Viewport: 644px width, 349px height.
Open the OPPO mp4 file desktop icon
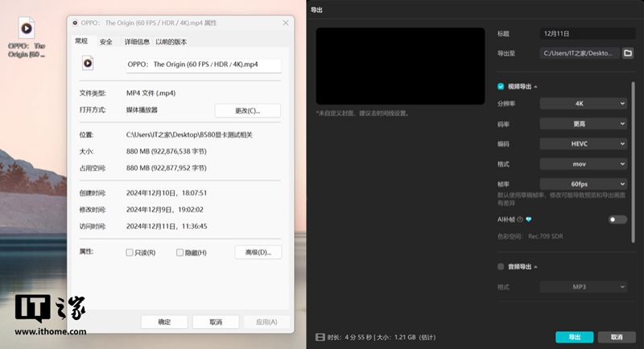point(26,28)
